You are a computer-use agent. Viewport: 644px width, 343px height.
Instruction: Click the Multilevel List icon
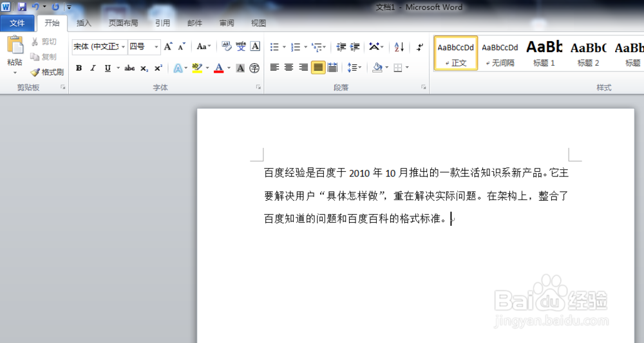(x=317, y=47)
